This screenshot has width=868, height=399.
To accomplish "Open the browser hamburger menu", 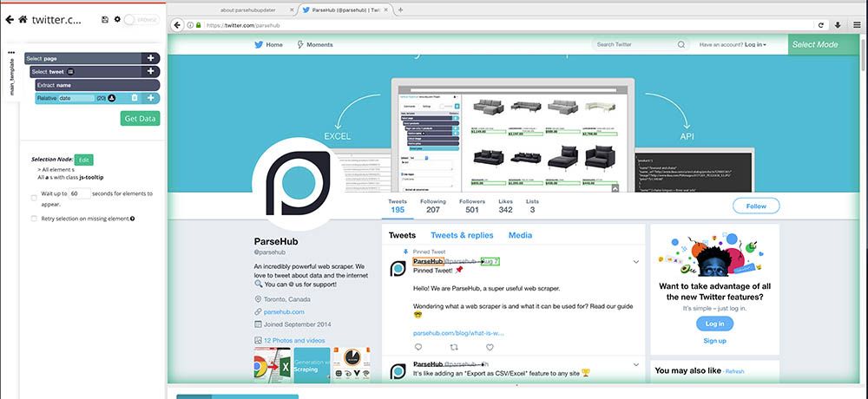I will 857,25.
